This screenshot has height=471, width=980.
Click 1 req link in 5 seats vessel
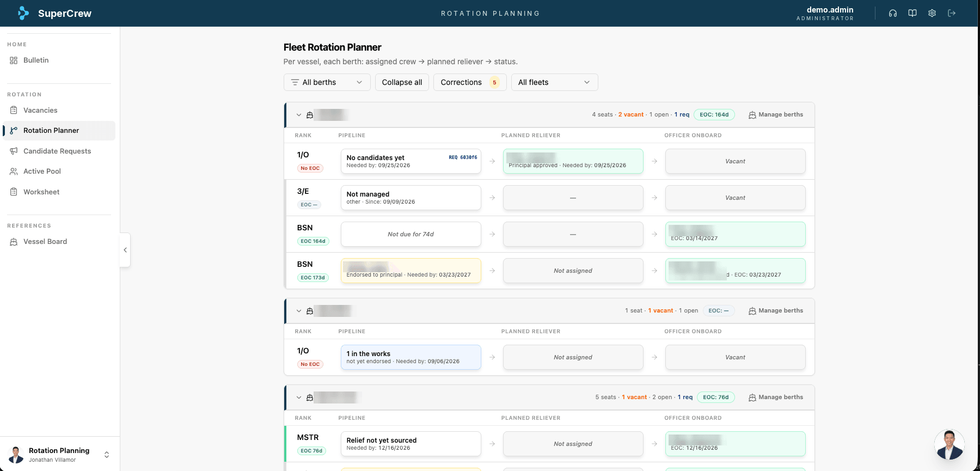685,397
